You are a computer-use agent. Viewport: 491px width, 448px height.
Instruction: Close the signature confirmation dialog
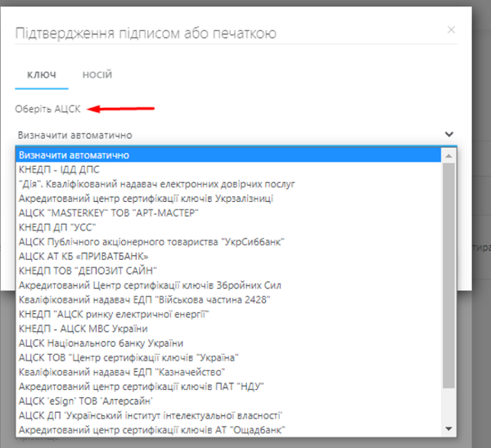point(451,30)
